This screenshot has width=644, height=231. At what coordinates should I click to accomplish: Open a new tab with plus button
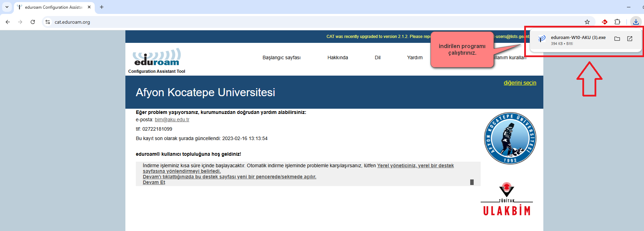(102, 7)
